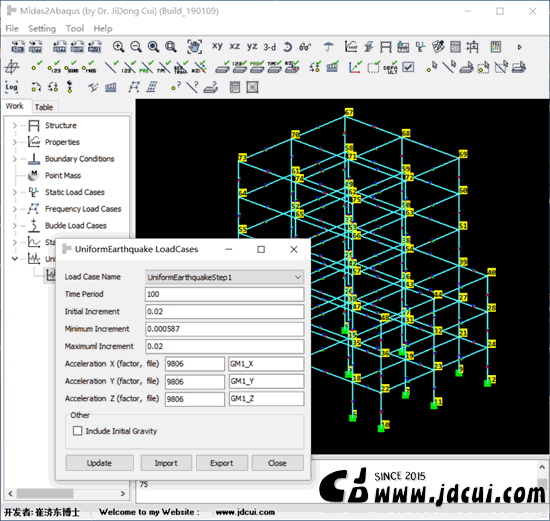Collapse the expanded Uni... tree node
This screenshot has height=521, width=550.
click(15, 259)
